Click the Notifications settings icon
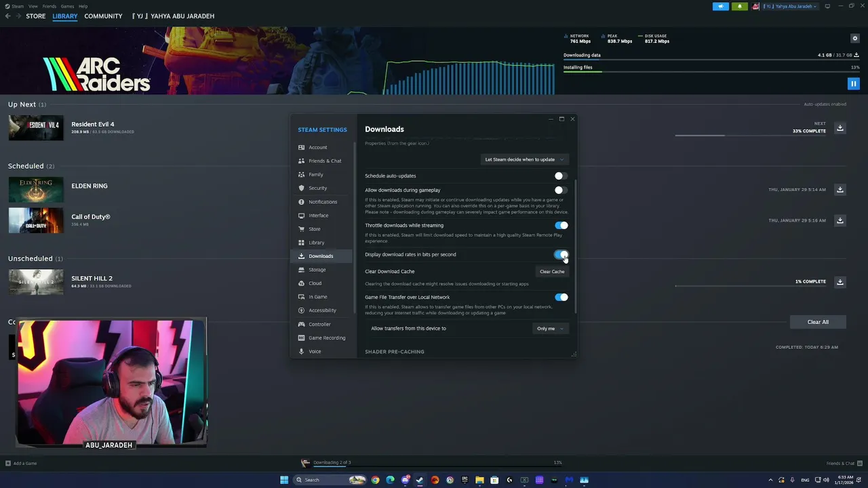The width and height of the screenshot is (868, 488). coord(301,202)
